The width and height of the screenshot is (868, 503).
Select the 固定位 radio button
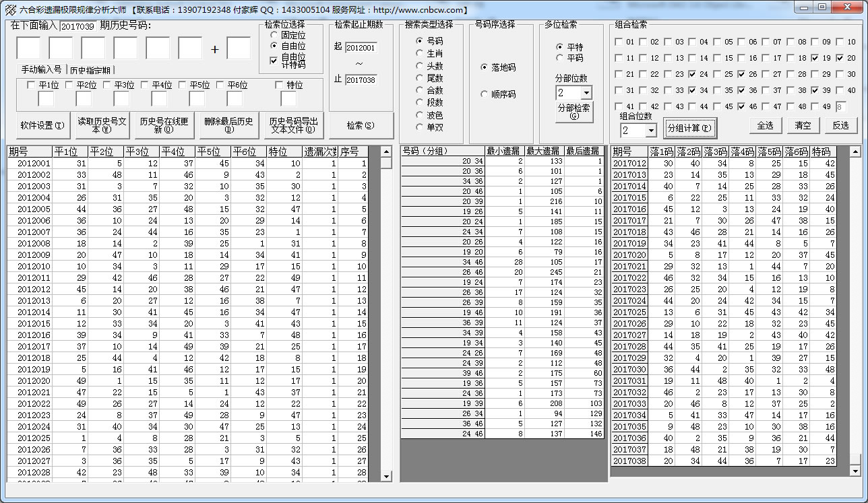tap(274, 34)
